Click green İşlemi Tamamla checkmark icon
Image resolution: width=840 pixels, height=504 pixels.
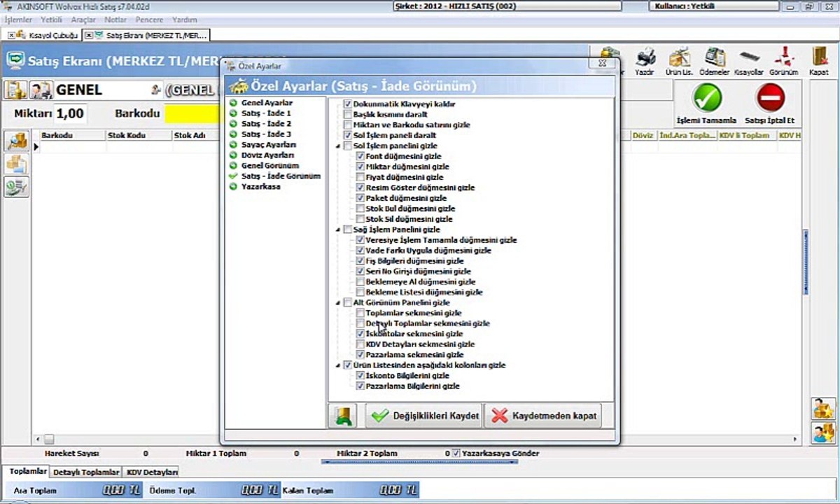[x=707, y=98]
